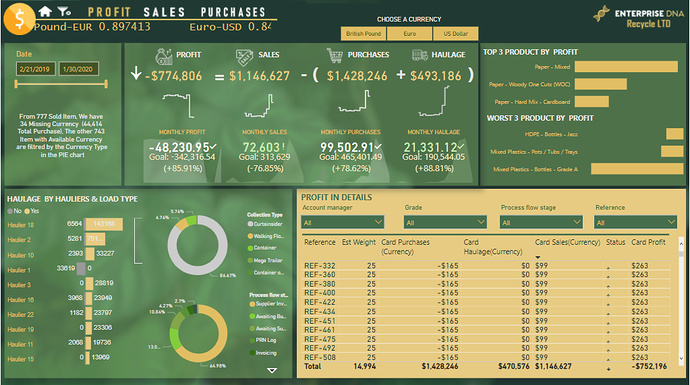Open the Reference filter dropdown
690x385 pixels.
635,222
